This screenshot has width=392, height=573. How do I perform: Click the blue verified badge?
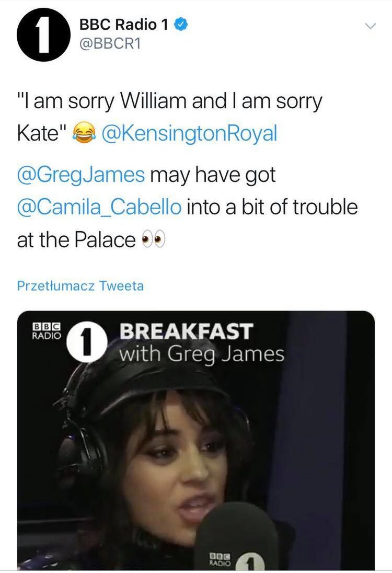pyautogui.click(x=180, y=25)
